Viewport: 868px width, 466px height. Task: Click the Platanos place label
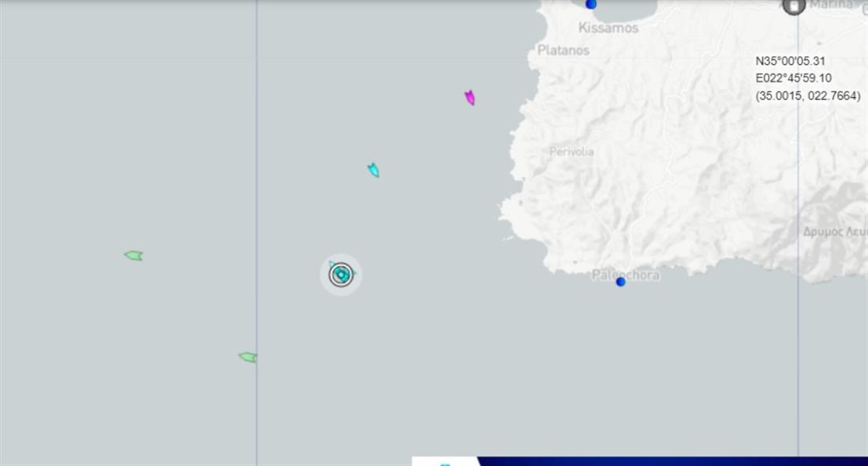(563, 50)
